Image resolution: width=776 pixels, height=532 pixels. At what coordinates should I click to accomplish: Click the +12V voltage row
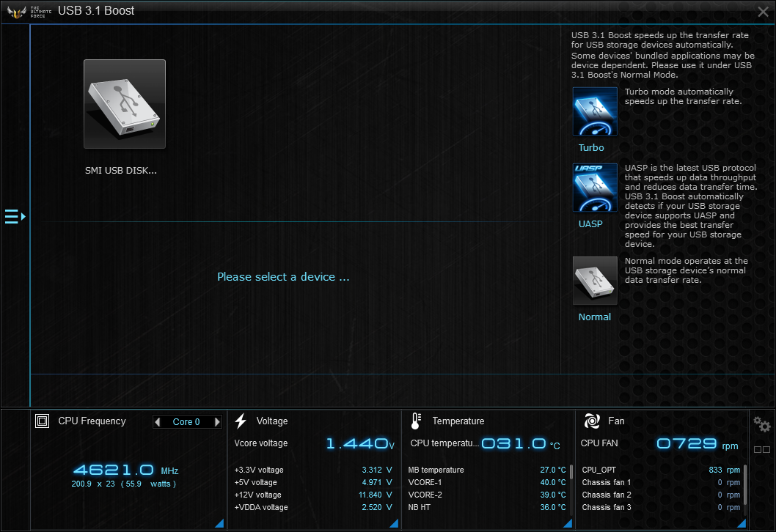coord(313,495)
